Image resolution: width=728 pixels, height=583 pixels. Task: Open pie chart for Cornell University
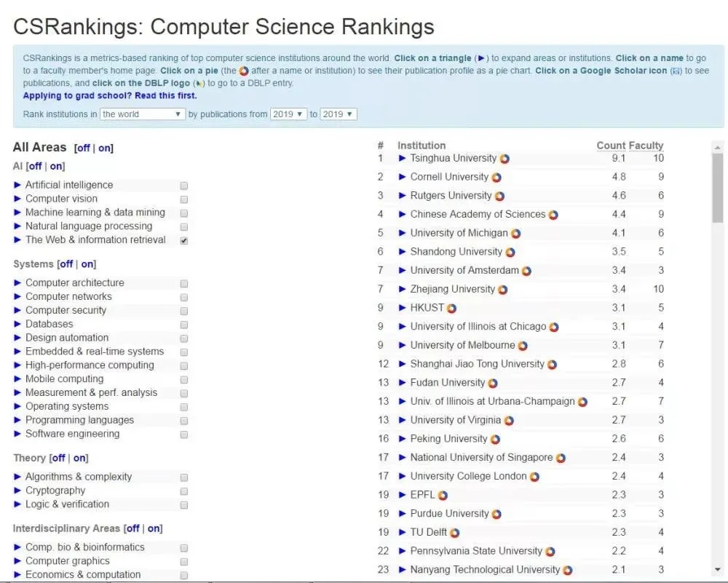496,178
